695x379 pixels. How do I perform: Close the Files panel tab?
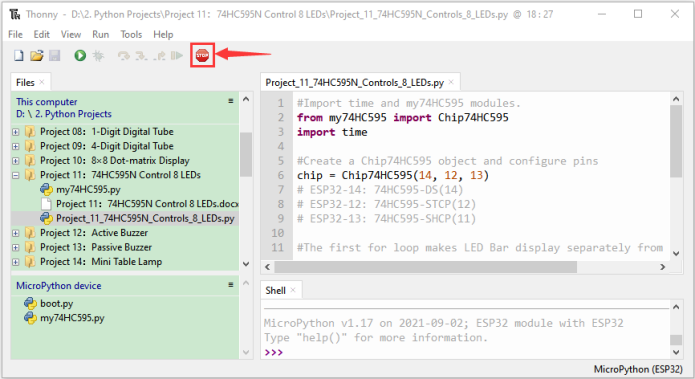coord(42,82)
